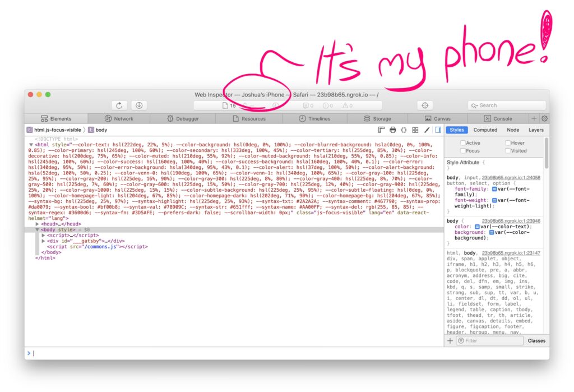This screenshot has width=574, height=392.
Task: Collapse the html root element
Action: [31, 145]
